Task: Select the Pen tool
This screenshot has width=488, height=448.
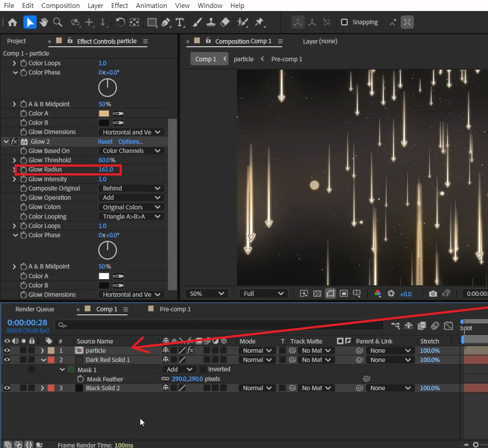Action: [x=166, y=22]
